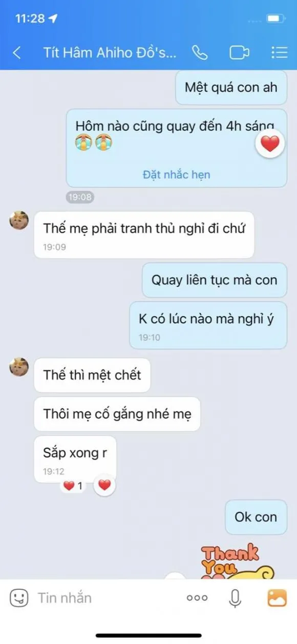Tap the heart react button under Sắp xong r

pyautogui.click(x=104, y=485)
